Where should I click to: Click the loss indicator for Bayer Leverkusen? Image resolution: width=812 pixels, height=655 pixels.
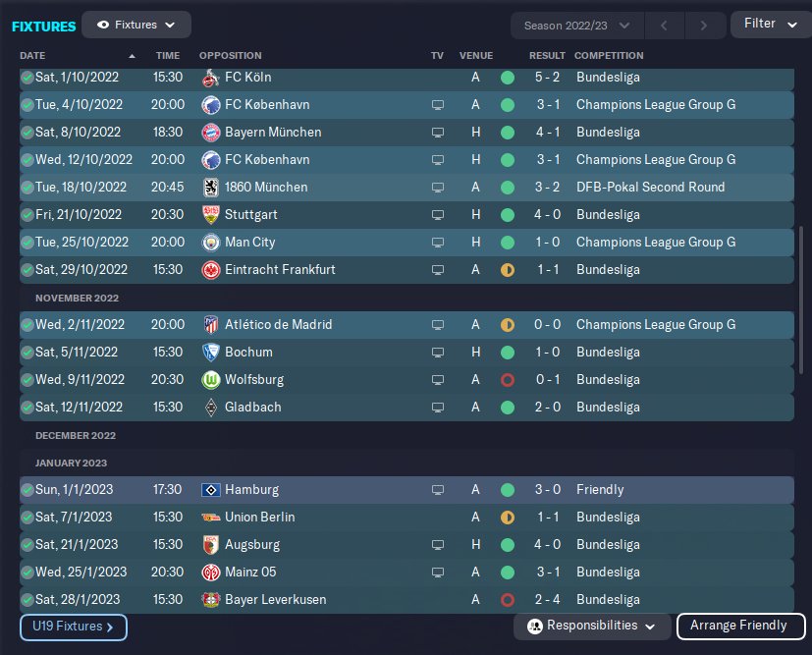pos(507,599)
